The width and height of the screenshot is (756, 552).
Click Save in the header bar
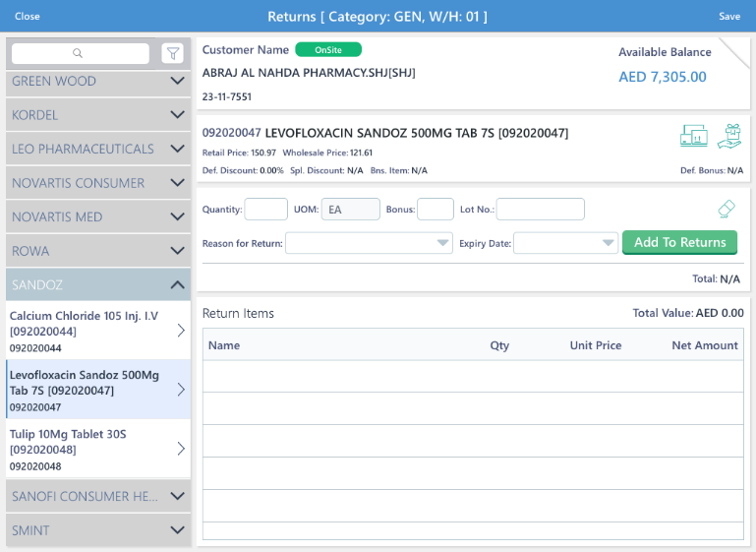click(x=729, y=16)
